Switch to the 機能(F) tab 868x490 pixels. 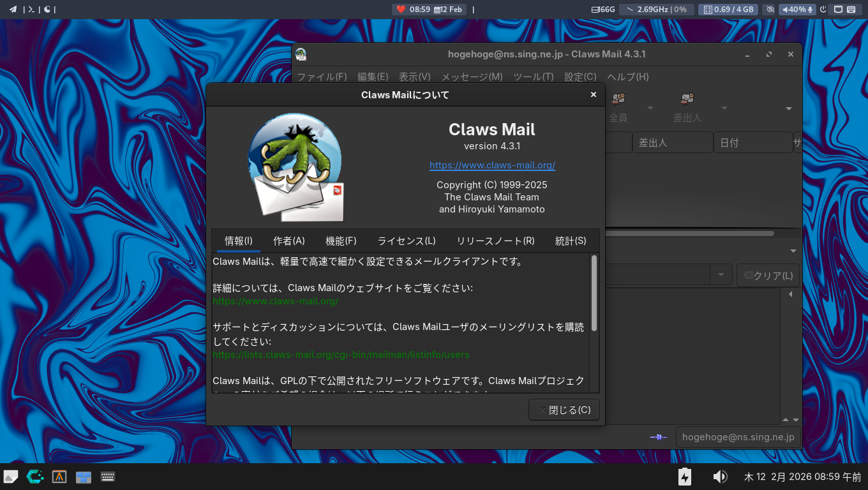[341, 241]
